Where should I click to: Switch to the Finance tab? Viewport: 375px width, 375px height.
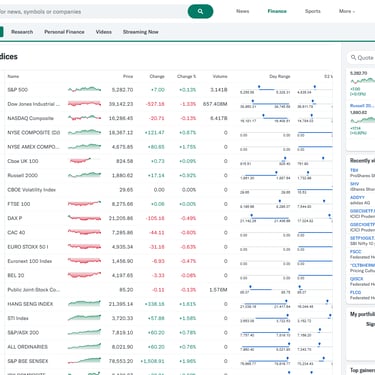click(277, 11)
